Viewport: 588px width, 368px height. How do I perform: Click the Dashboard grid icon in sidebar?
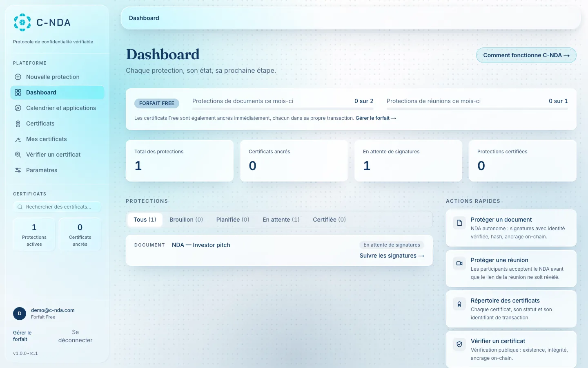18,92
